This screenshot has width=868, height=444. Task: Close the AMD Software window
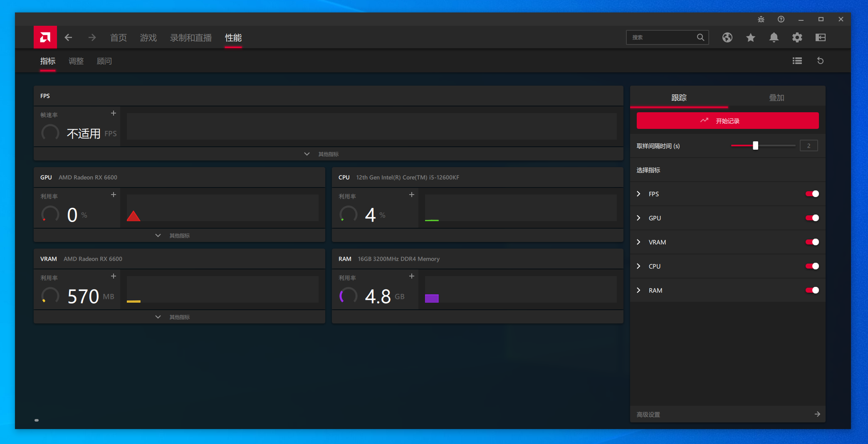pos(841,19)
